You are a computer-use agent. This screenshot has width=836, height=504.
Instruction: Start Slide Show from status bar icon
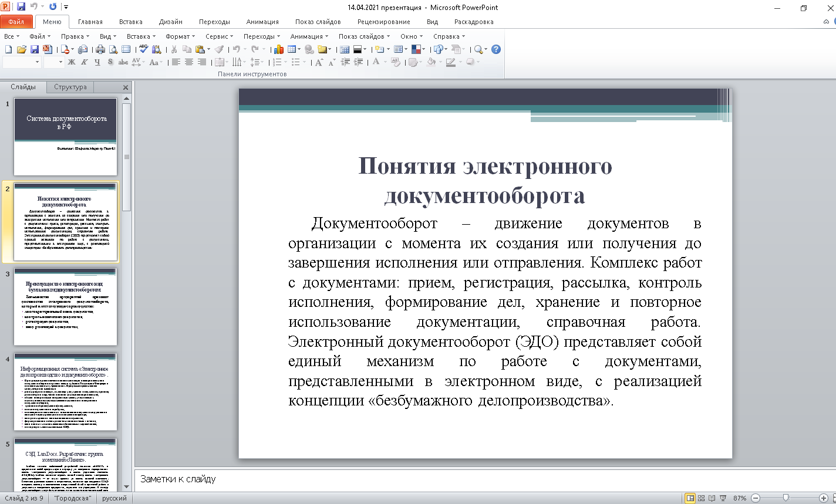coord(723,498)
